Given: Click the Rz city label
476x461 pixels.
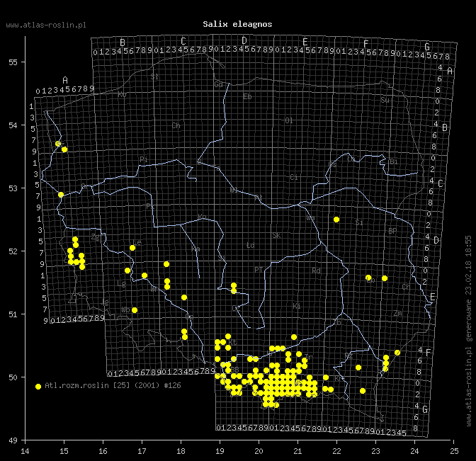Looking at the screenshot, I should point(348,355).
